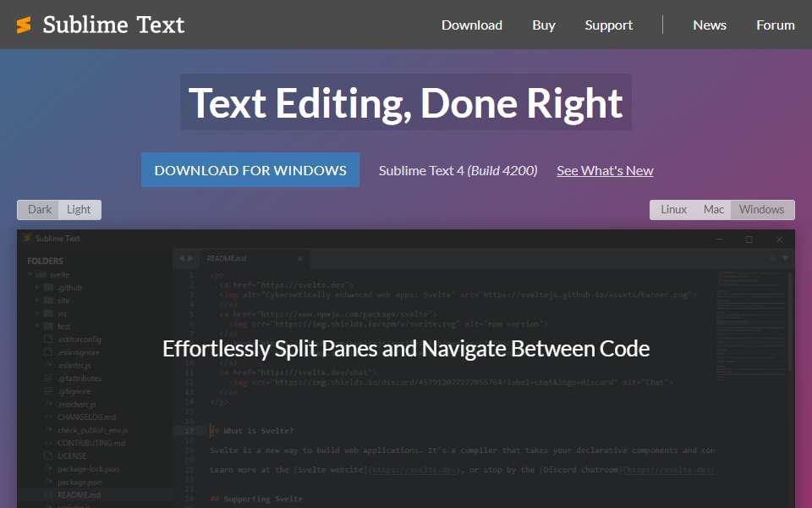Click the .eslintignore file icon
Image resolution: width=812 pixels, height=508 pixels.
[49, 352]
